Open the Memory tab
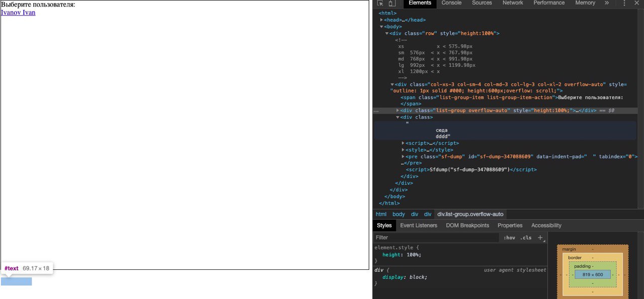 (x=585, y=3)
